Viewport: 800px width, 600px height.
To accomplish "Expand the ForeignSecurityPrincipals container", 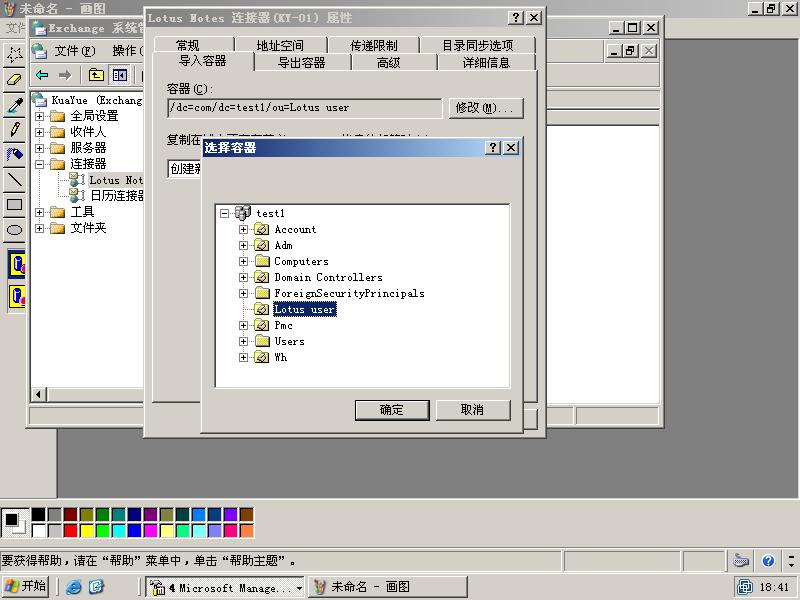I will (x=243, y=293).
